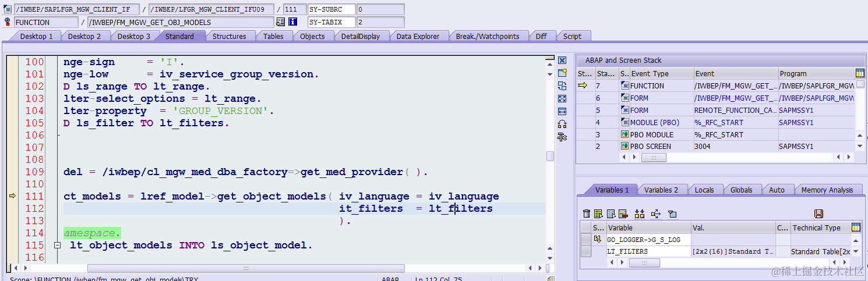Image resolution: width=868 pixels, height=281 pixels.
Task: Open the Data Explorer tab
Action: pos(418,36)
